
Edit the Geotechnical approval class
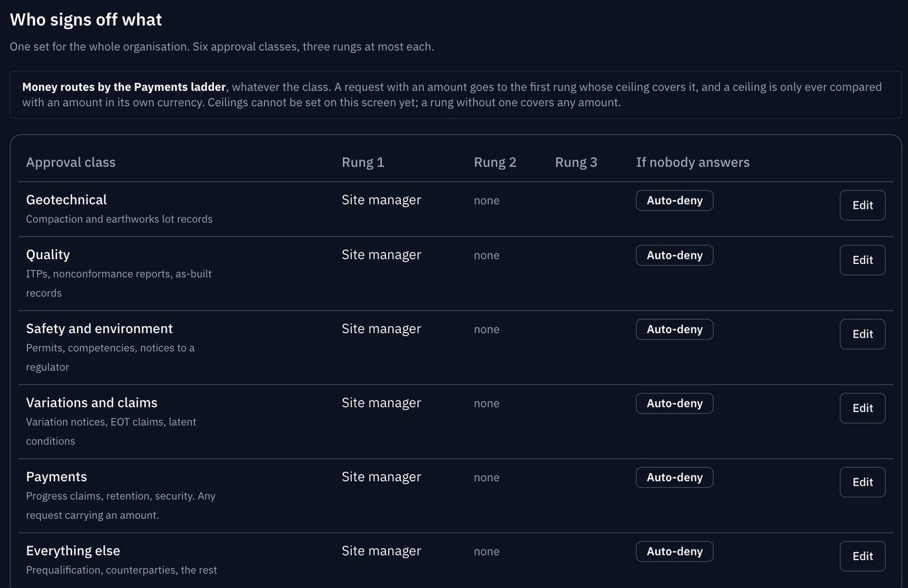coord(862,205)
